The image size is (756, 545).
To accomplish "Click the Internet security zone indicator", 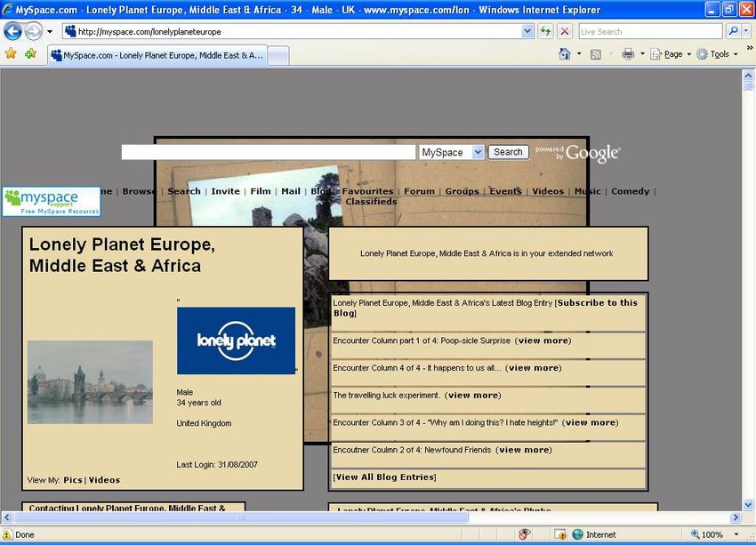I will click(594, 534).
